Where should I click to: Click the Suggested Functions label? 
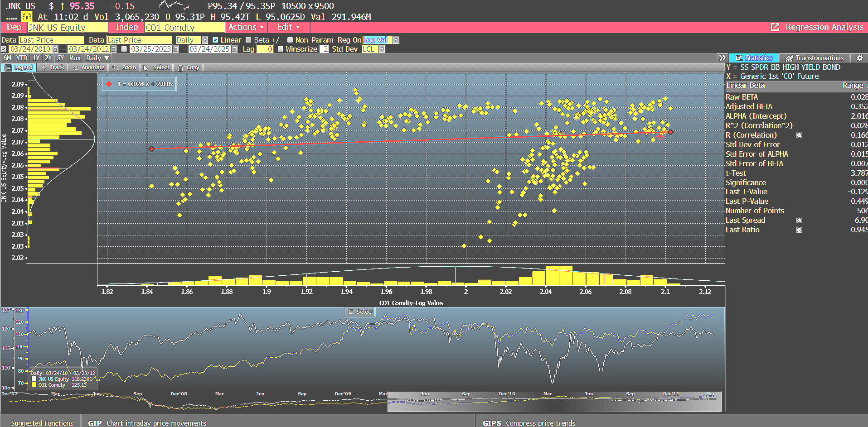[42, 423]
